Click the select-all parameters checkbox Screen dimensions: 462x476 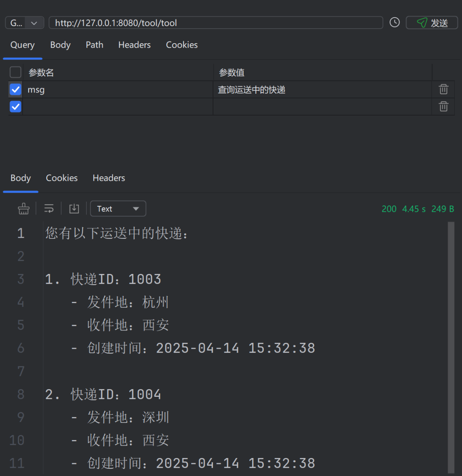pos(15,72)
